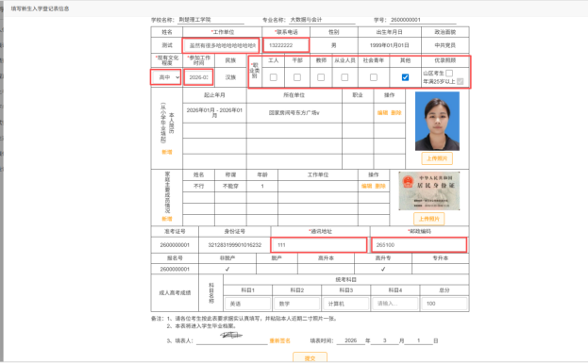This screenshot has width=588, height=364.
Task: Click the 提交 button
Action: click(310, 357)
